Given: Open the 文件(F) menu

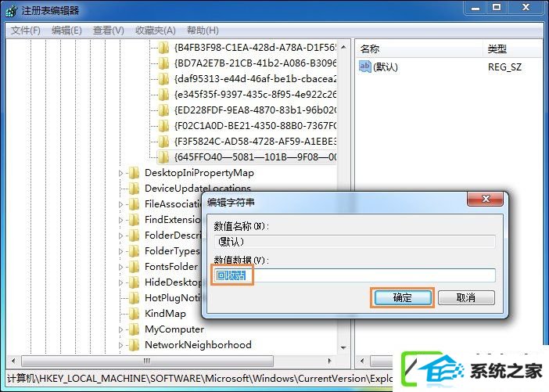Looking at the screenshot, I should coord(26,31).
